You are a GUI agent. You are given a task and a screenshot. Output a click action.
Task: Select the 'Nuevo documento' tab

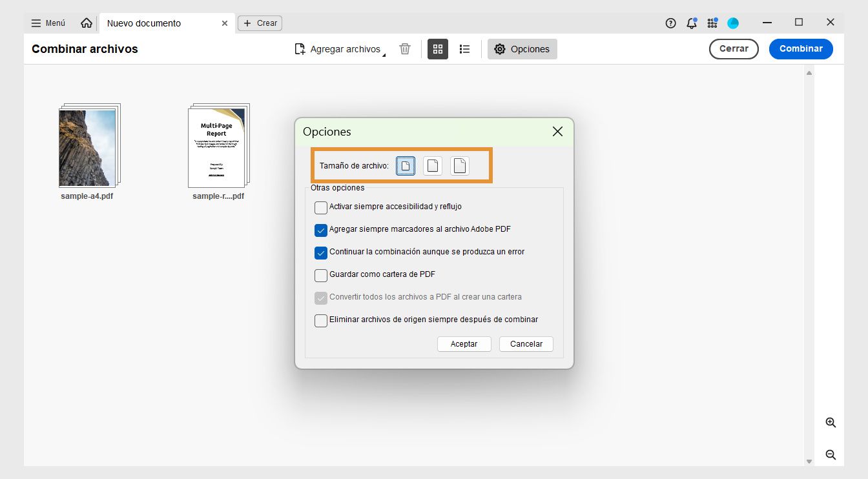143,23
